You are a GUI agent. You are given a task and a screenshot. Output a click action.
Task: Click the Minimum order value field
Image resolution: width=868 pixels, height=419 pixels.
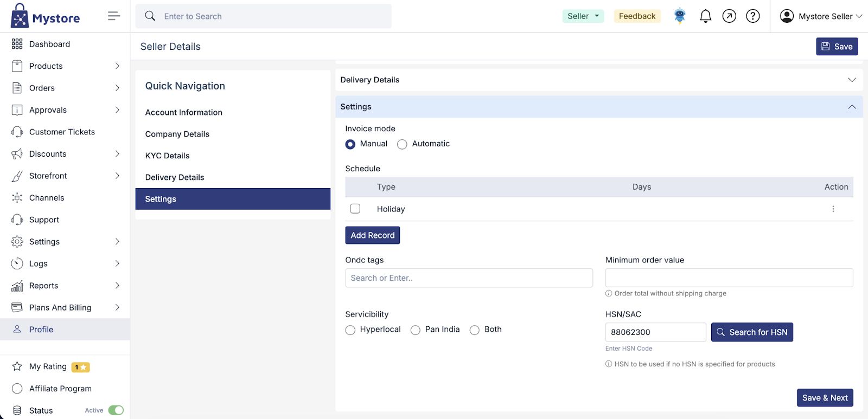pos(729,278)
